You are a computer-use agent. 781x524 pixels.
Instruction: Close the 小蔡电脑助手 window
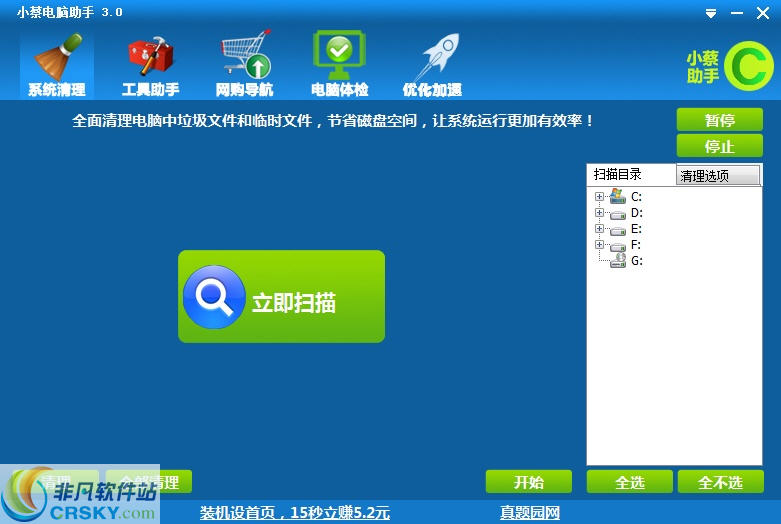click(x=763, y=13)
